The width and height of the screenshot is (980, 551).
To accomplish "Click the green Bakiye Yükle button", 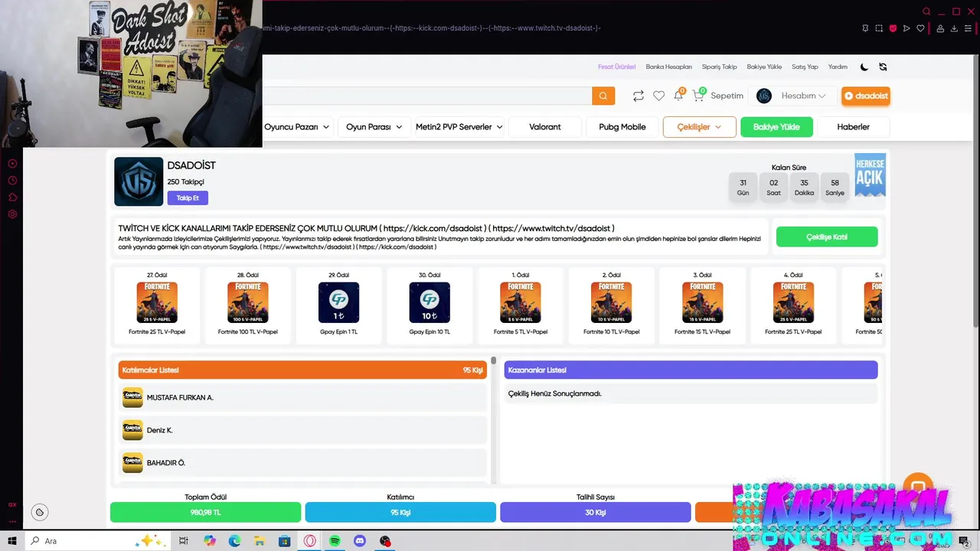I will coord(776,127).
